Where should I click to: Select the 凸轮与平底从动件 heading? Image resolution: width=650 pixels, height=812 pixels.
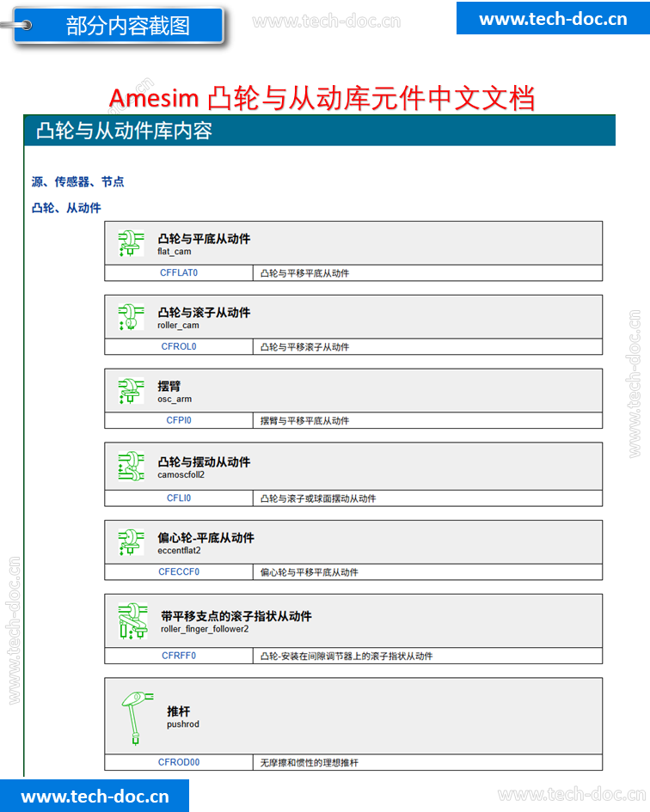205,239
